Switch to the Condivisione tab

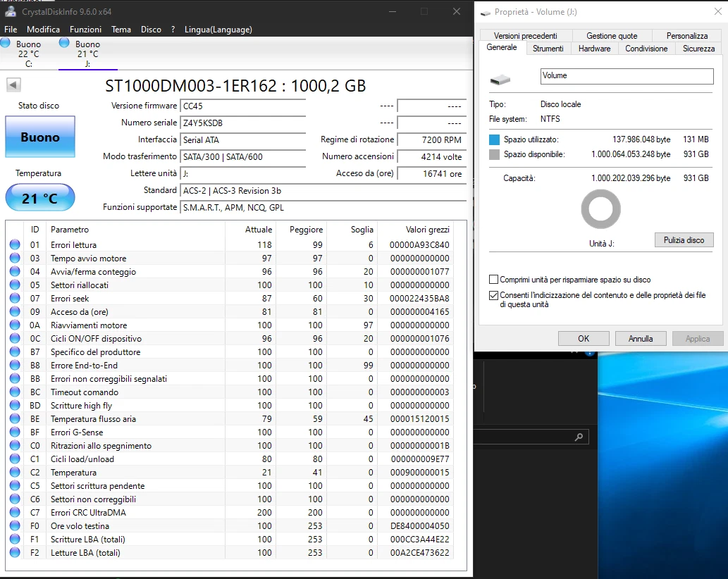[646, 48]
